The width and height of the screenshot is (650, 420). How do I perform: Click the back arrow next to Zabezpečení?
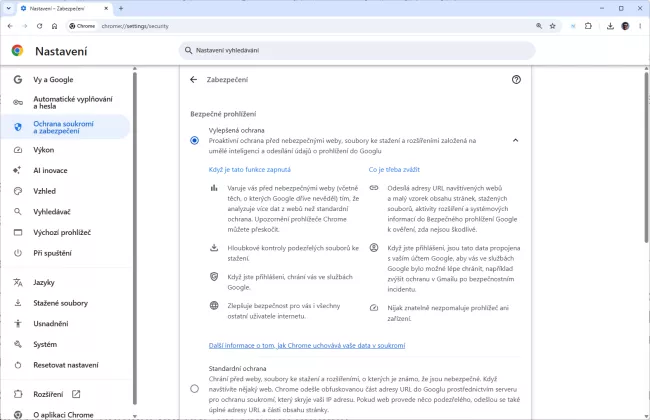(x=194, y=79)
